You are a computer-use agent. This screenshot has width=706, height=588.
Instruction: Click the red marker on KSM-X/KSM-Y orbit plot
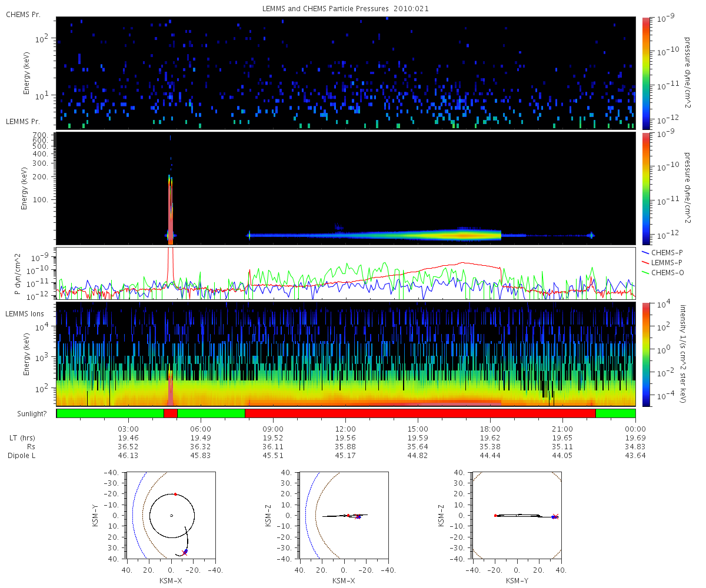click(x=175, y=494)
